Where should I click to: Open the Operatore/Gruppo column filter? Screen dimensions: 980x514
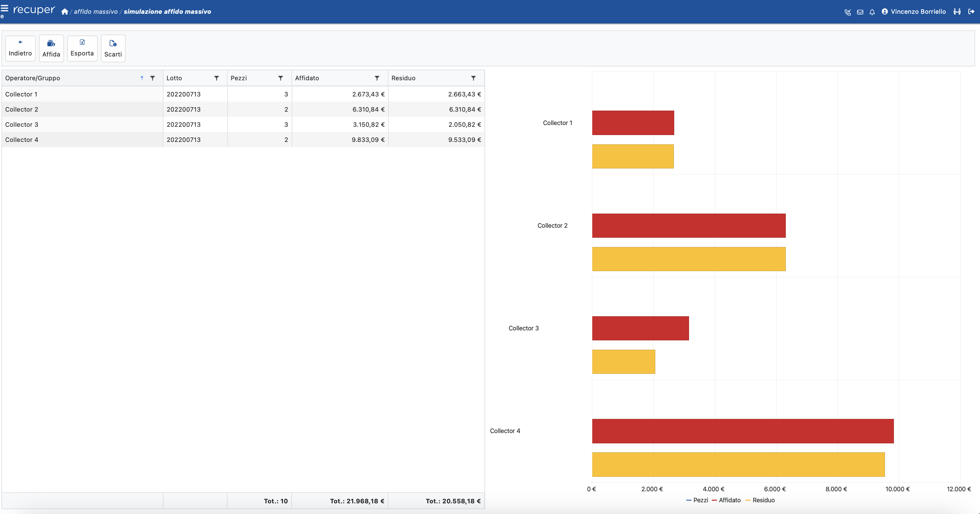[153, 78]
